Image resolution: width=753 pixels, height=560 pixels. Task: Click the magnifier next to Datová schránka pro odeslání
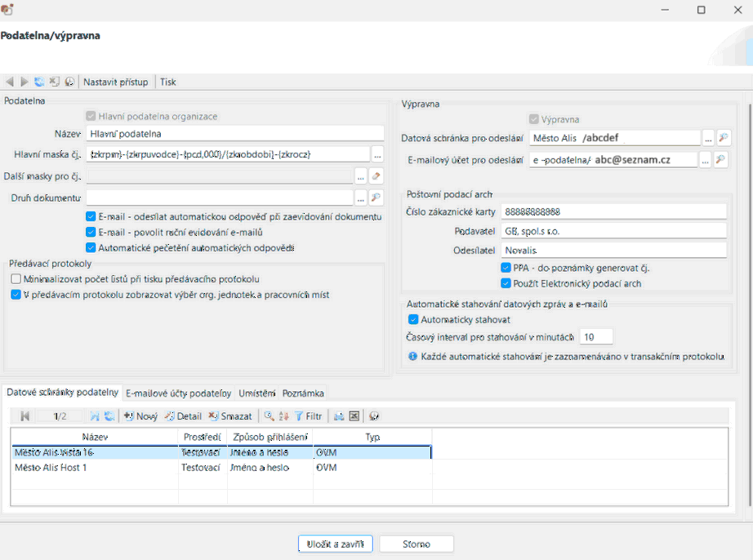coord(722,138)
